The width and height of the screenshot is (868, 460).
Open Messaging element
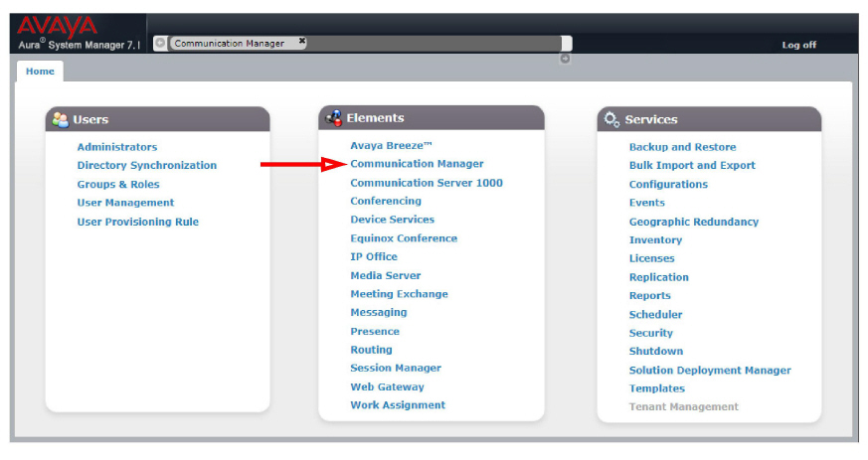(x=379, y=312)
